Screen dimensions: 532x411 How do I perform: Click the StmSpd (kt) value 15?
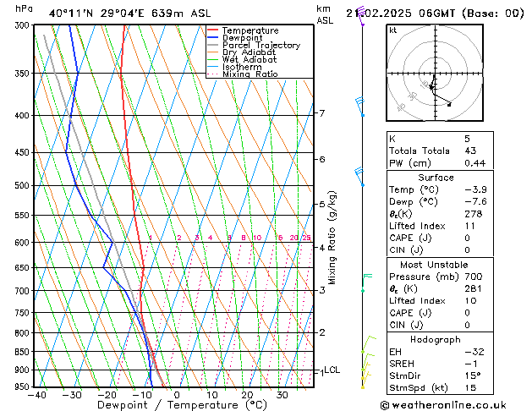pyautogui.click(x=470, y=387)
